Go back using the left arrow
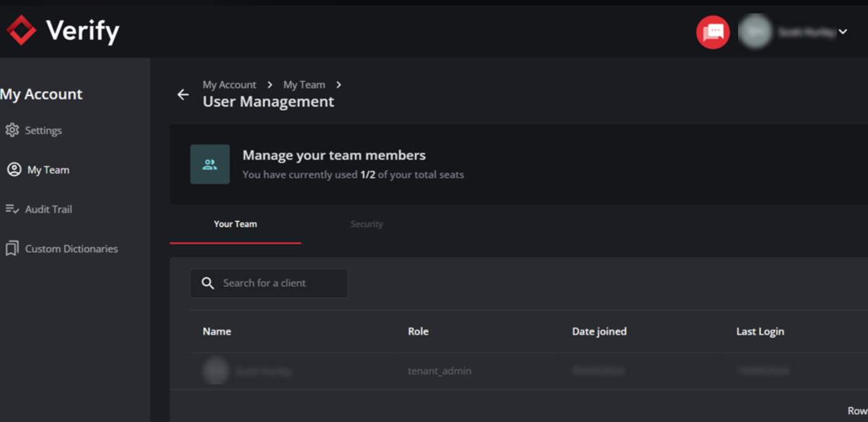Screen dimensions: 868x422 point(183,94)
